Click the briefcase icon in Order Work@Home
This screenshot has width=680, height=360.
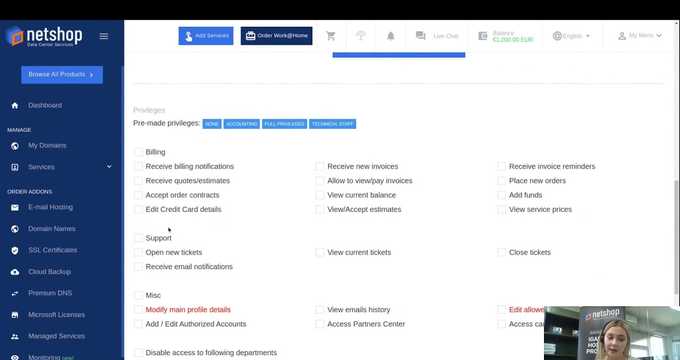point(251,36)
